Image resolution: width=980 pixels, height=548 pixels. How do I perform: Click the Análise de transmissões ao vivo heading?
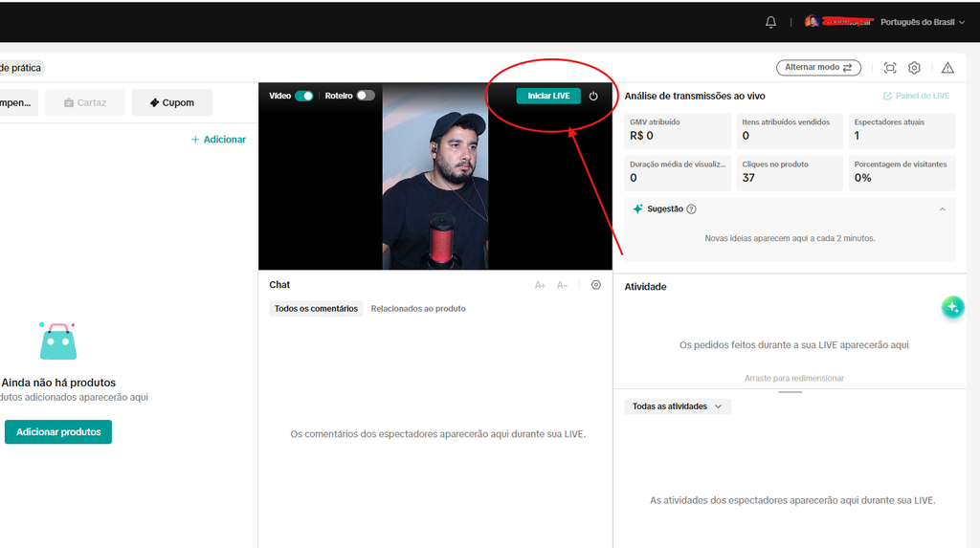[x=695, y=96]
